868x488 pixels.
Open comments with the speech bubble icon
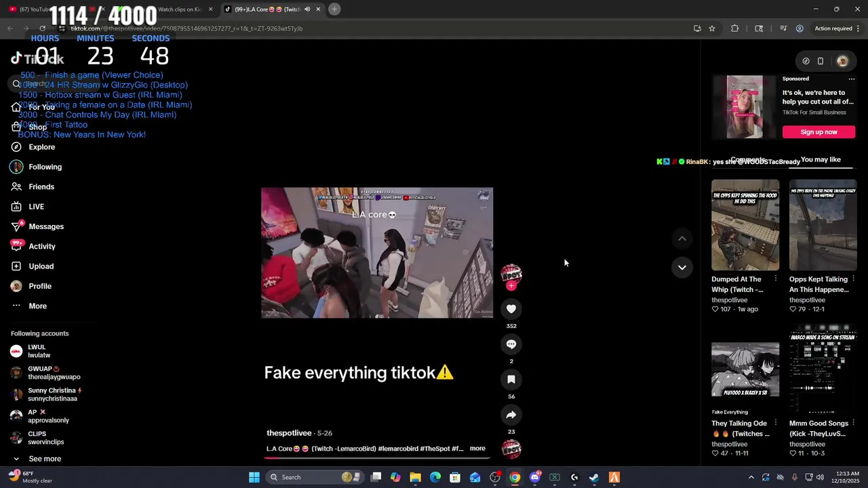511,344
